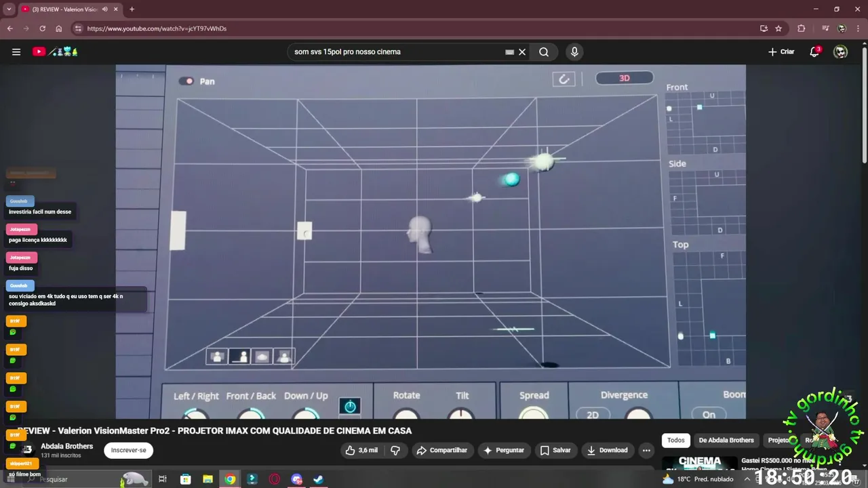Viewport: 868px width, 488px height.
Task: Like the video showing 3,6 mil
Action: [x=361, y=450]
